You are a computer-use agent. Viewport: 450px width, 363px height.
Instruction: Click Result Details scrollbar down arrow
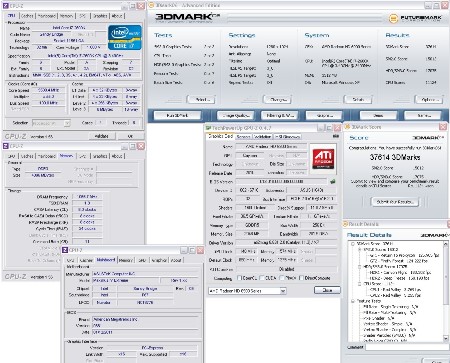pos(446,338)
